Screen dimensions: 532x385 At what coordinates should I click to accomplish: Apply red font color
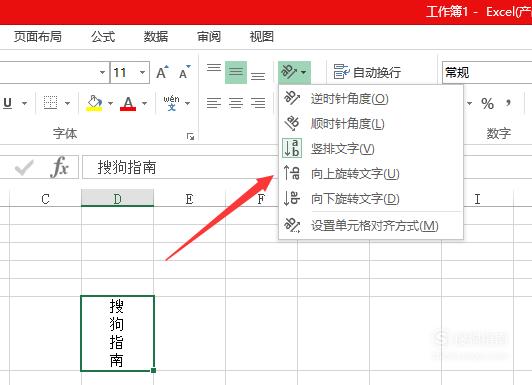(x=128, y=103)
